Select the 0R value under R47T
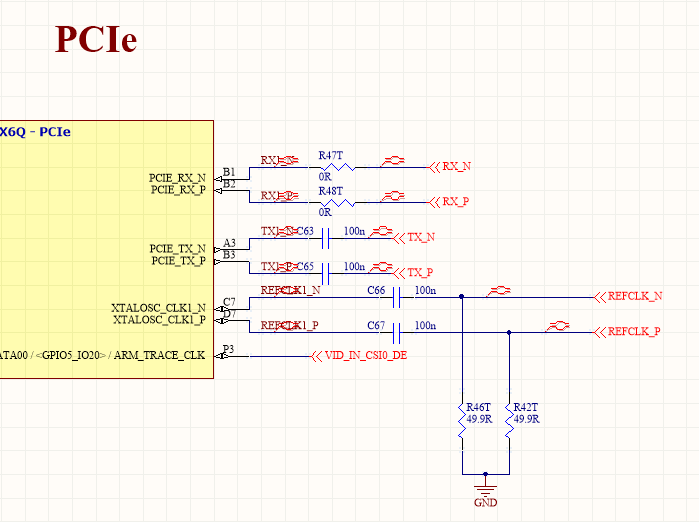Viewport: 699px width, 522px height. coord(325,177)
